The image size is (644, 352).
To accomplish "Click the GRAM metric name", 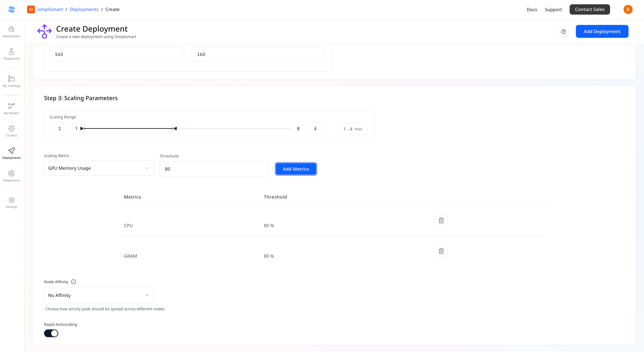I will [x=130, y=256].
